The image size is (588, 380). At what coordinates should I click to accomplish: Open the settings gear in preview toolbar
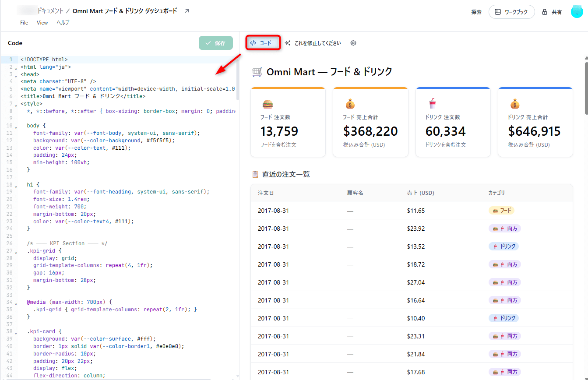click(x=353, y=43)
